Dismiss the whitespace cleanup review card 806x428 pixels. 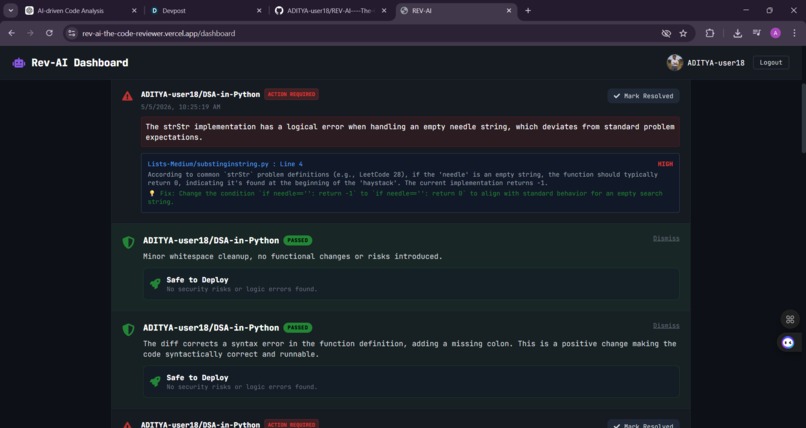[x=666, y=238]
